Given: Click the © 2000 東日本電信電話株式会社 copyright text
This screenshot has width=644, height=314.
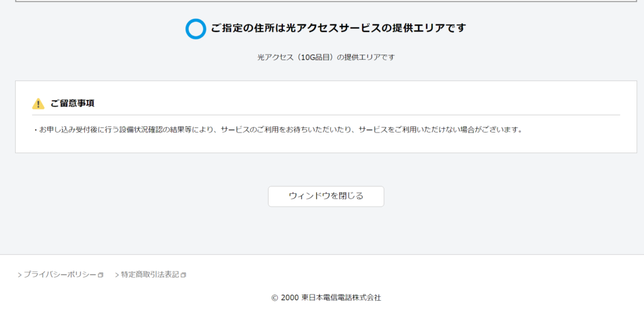Looking at the screenshot, I should 326,298.
